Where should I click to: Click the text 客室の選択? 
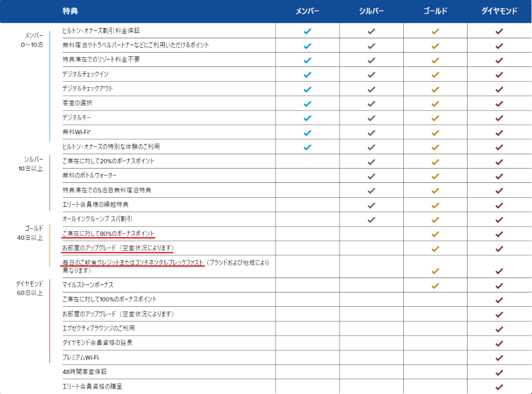(77, 103)
